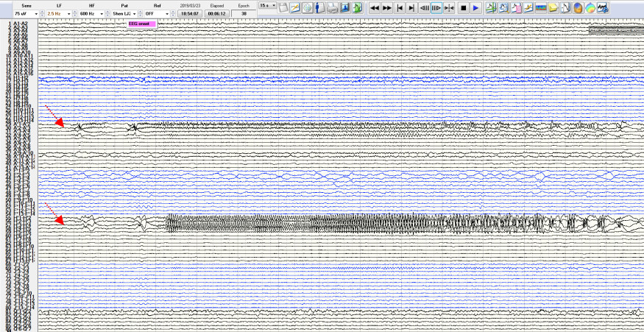Toggle the page-forward scroll button
644x332 pixels.
pos(436,8)
